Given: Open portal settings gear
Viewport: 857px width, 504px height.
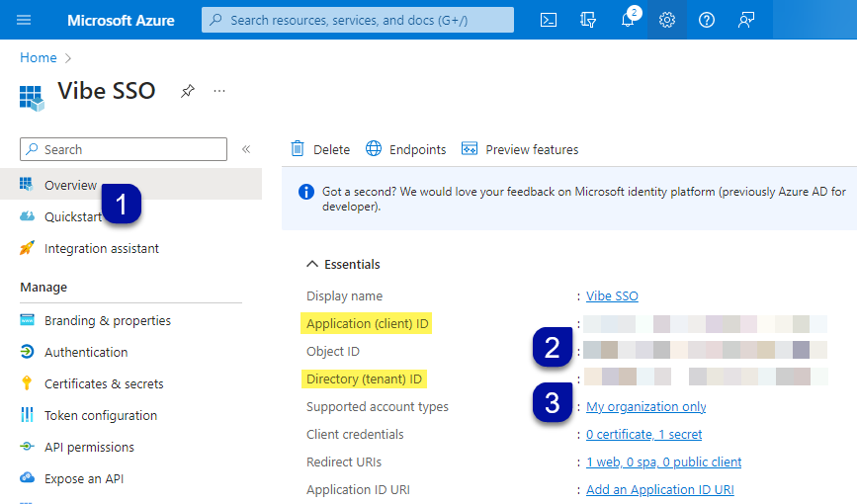Looking at the screenshot, I should [667, 20].
